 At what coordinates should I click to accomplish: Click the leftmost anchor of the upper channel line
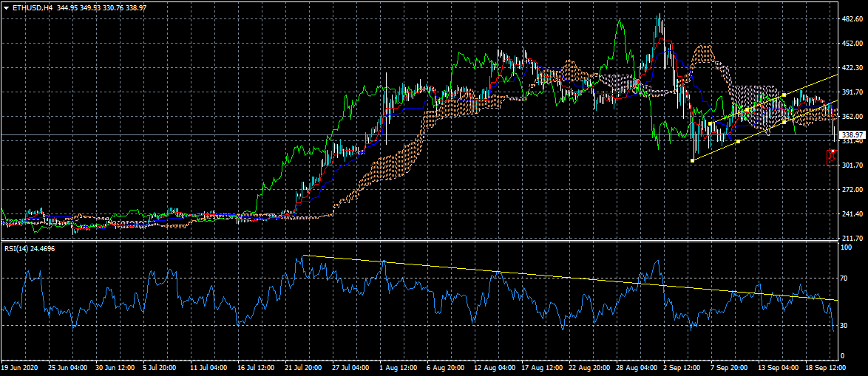[x=710, y=123]
